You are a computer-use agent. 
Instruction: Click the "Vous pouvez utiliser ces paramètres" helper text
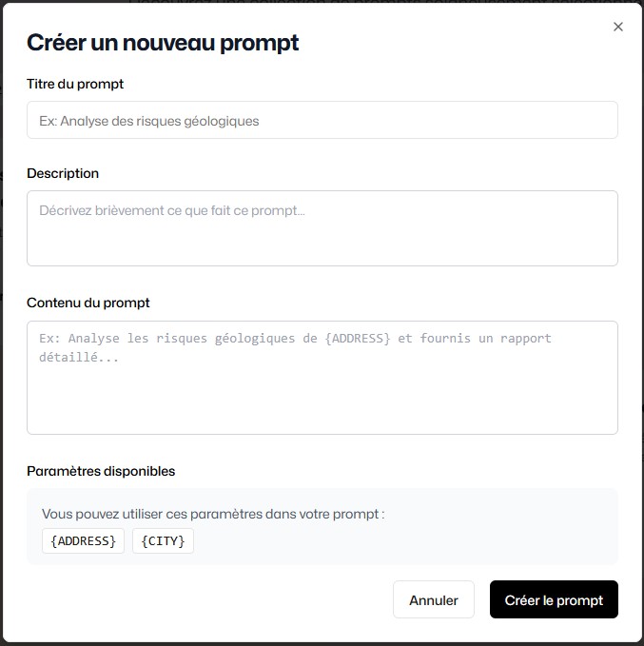coord(213,514)
